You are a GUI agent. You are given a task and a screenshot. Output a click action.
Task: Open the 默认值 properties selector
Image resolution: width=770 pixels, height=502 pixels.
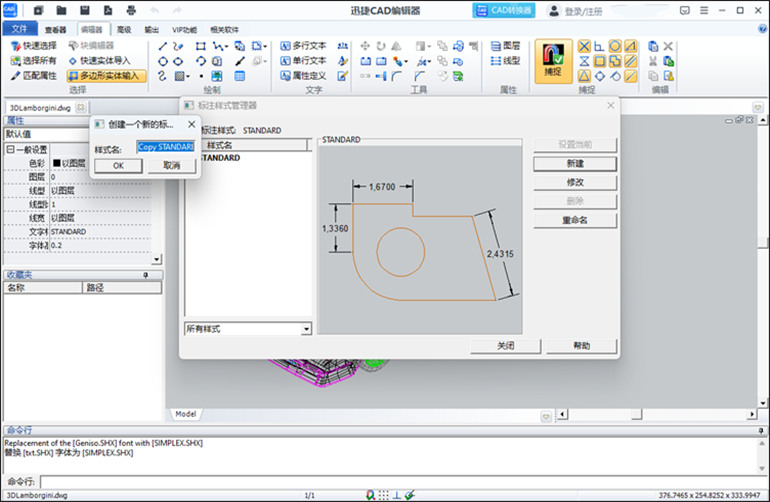coord(47,134)
